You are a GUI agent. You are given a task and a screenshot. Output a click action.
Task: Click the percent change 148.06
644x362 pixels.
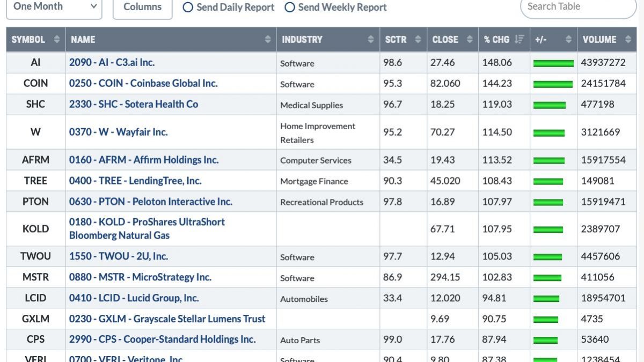497,62
